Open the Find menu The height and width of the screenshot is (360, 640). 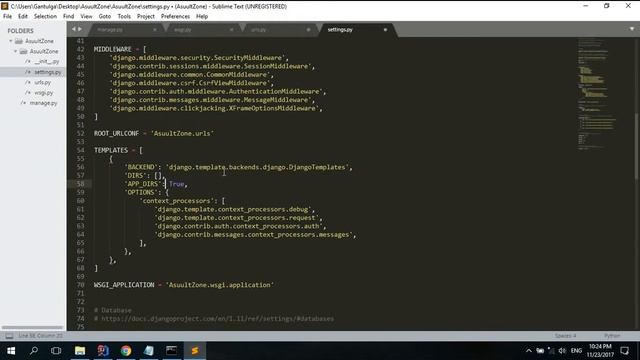(x=69, y=16)
